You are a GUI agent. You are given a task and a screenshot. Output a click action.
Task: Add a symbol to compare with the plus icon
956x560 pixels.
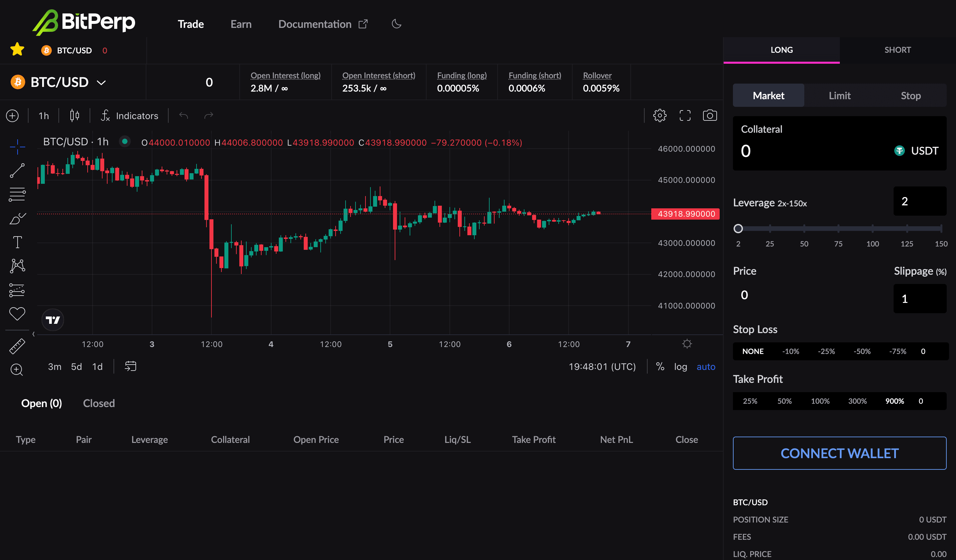point(13,116)
